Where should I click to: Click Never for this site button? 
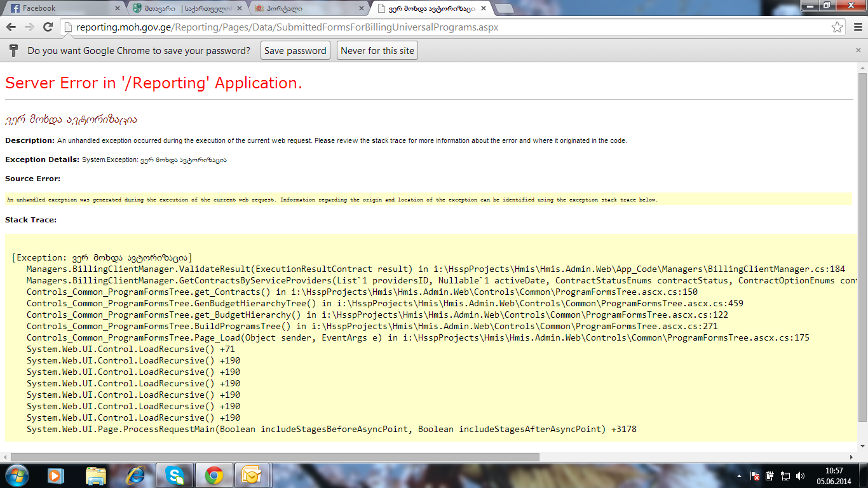click(377, 51)
